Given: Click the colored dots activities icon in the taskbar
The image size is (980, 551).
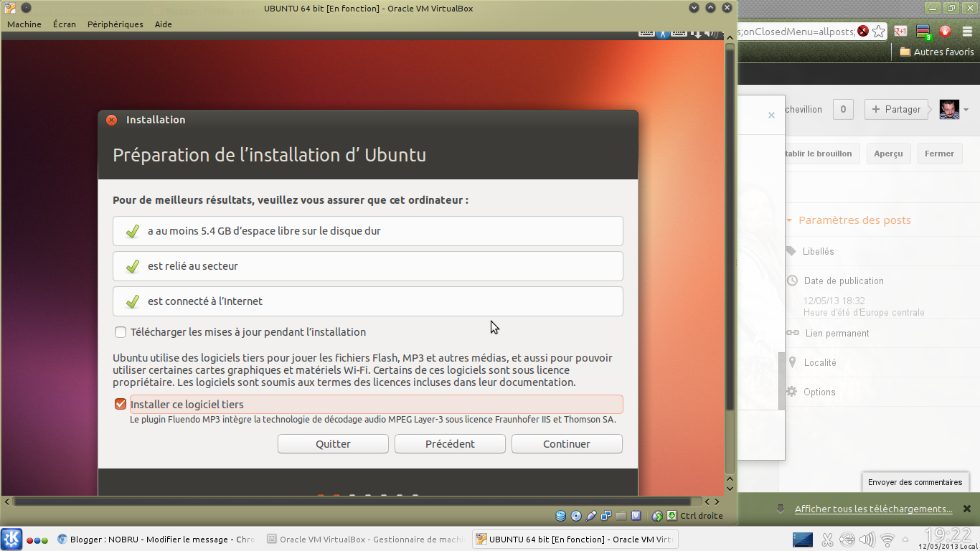Looking at the screenshot, I should [x=37, y=540].
